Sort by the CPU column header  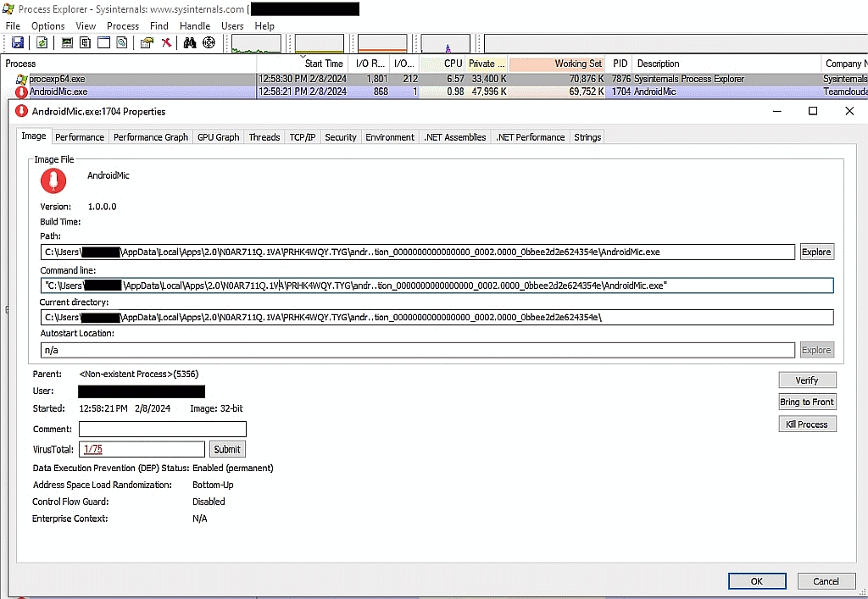pos(442,64)
